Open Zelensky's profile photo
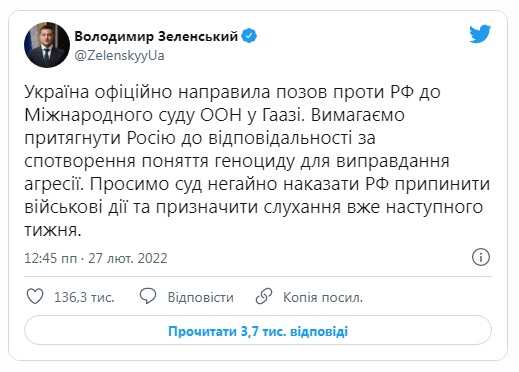Image resolution: width=519 pixels, height=372 pixels. click(47, 45)
